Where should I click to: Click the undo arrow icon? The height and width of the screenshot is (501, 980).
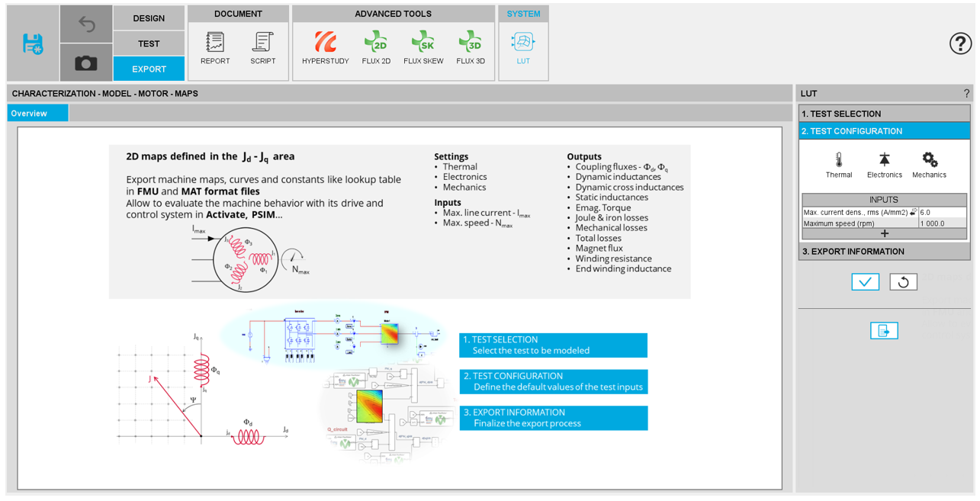(86, 25)
